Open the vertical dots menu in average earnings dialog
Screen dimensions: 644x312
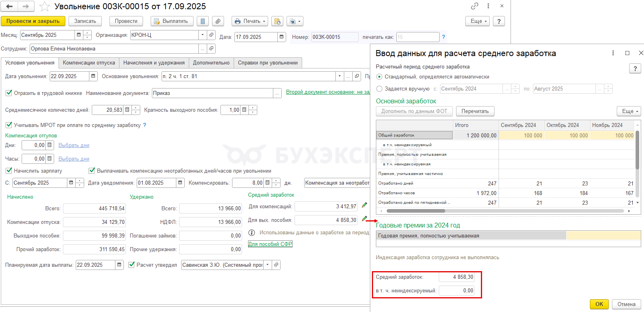pos(613,53)
